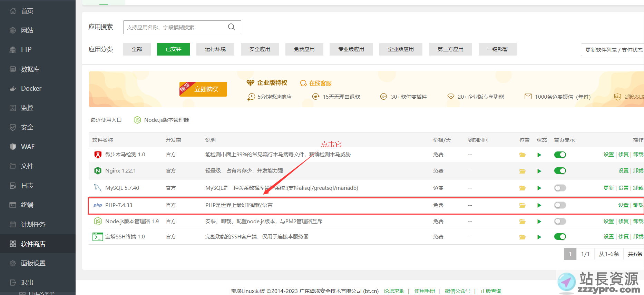This screenshot has height=295, width=644.
Task: Focus the 应用搜索 input field
Action: (182, 27)
